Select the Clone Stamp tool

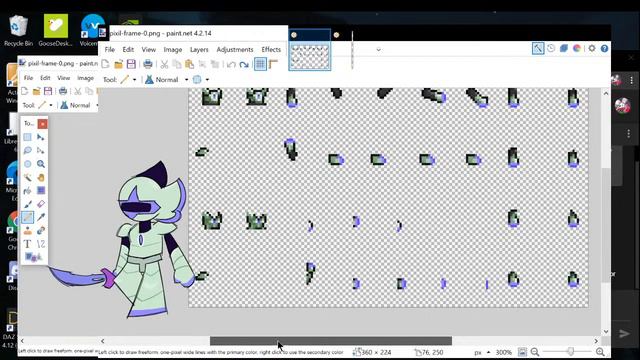[x=27, y=231]
